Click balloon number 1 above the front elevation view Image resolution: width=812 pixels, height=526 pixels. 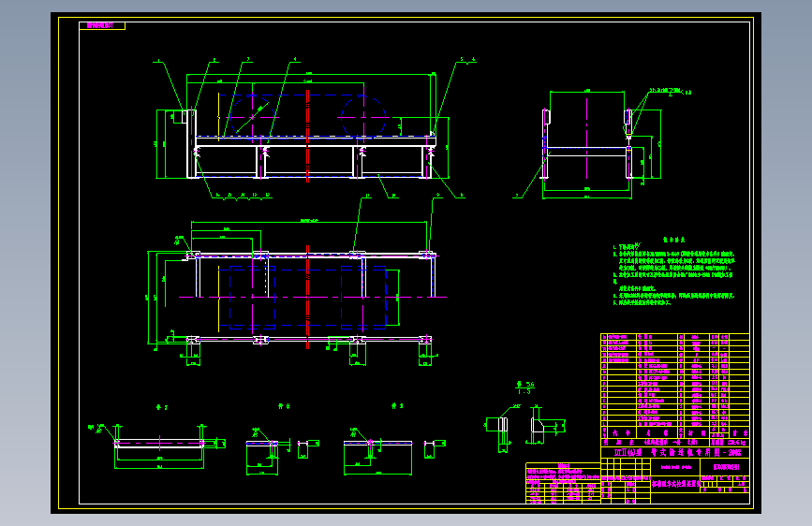(158, 60)
